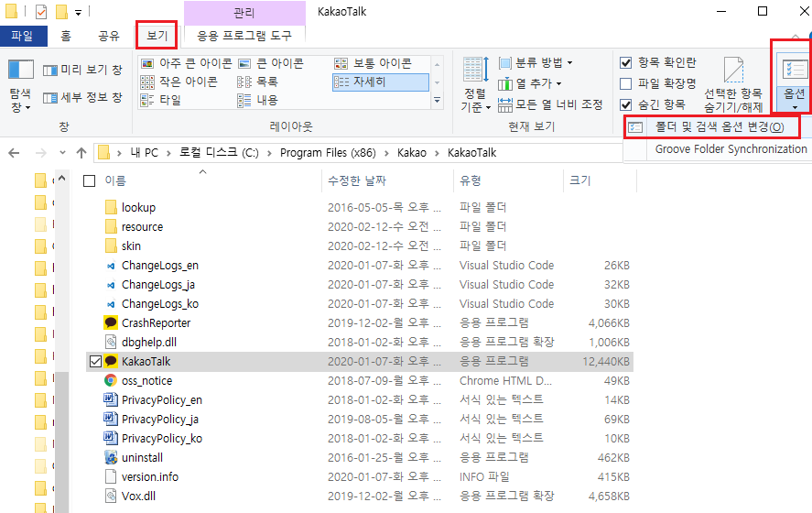
Task: Expand the layout gallery more arrow
Action: point(437,100)
